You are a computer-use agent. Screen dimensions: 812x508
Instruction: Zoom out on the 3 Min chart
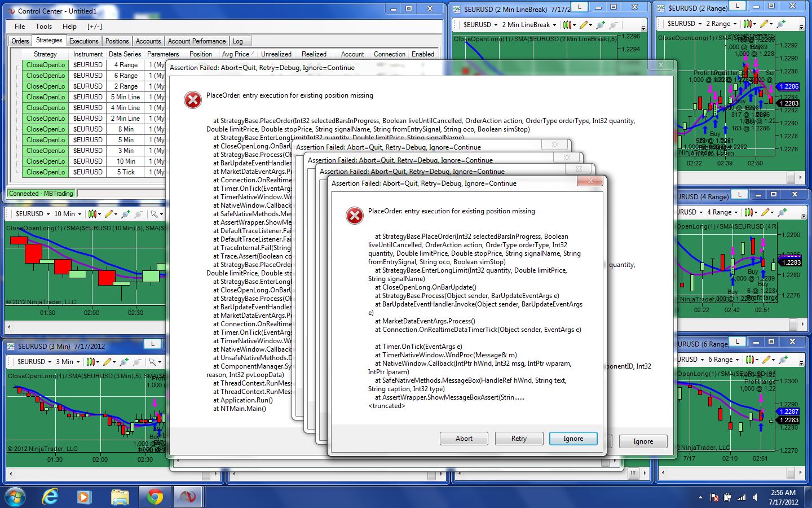coord(137,362)
